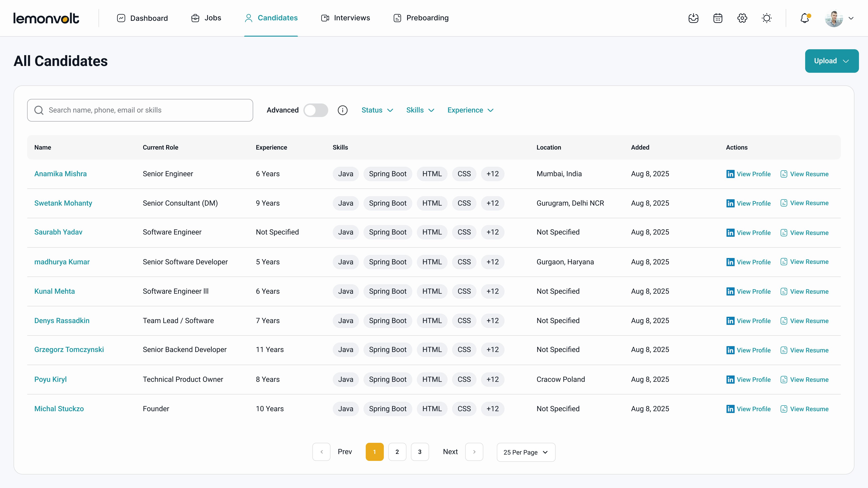Expand the Skills filter
Screen dimensions: 868x488
[x=420, y=110]
